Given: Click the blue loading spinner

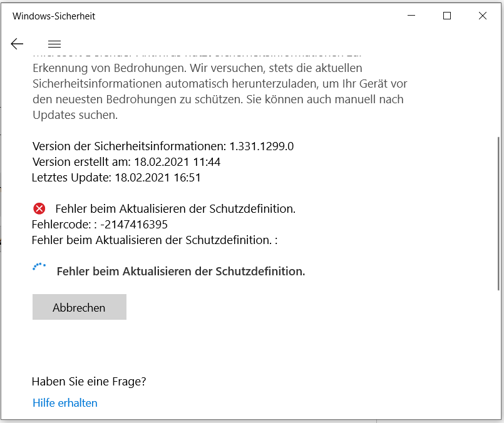Looking at the screenshot, I should tap(39, 268).
